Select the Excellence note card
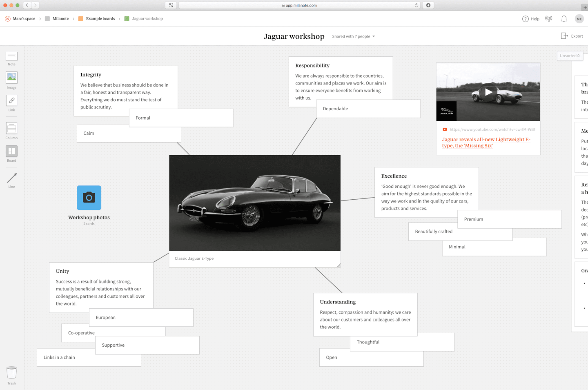The width and height of the screenshot is (588, 390). [427, 192]
